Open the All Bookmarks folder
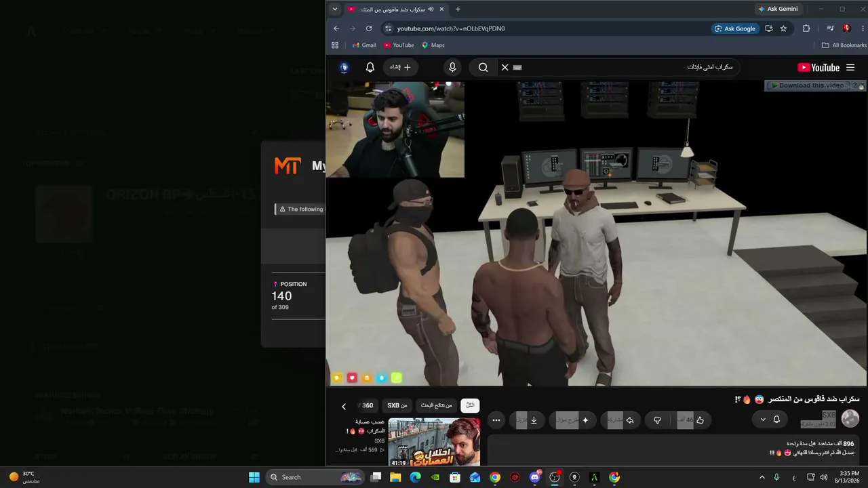Viewport: 868px width, 488px height. pos(844,45)
